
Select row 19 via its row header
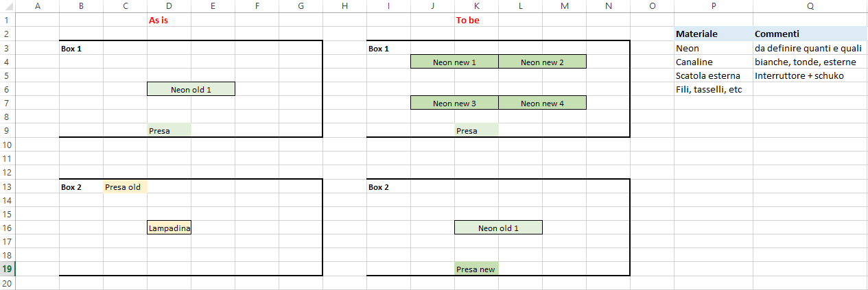coord(7,269)
